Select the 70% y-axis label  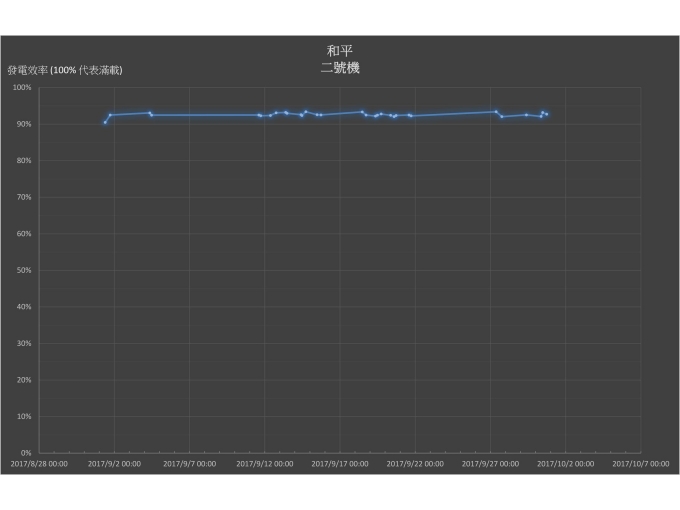tap(24, 197)
